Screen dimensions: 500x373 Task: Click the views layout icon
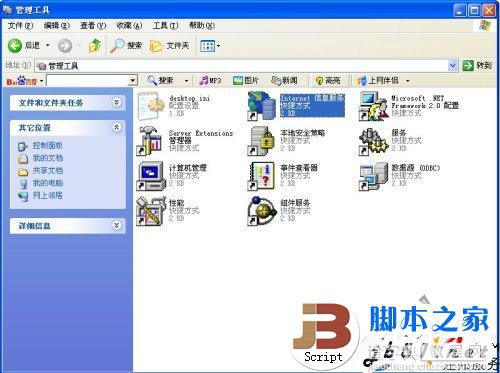click(207, 46)
